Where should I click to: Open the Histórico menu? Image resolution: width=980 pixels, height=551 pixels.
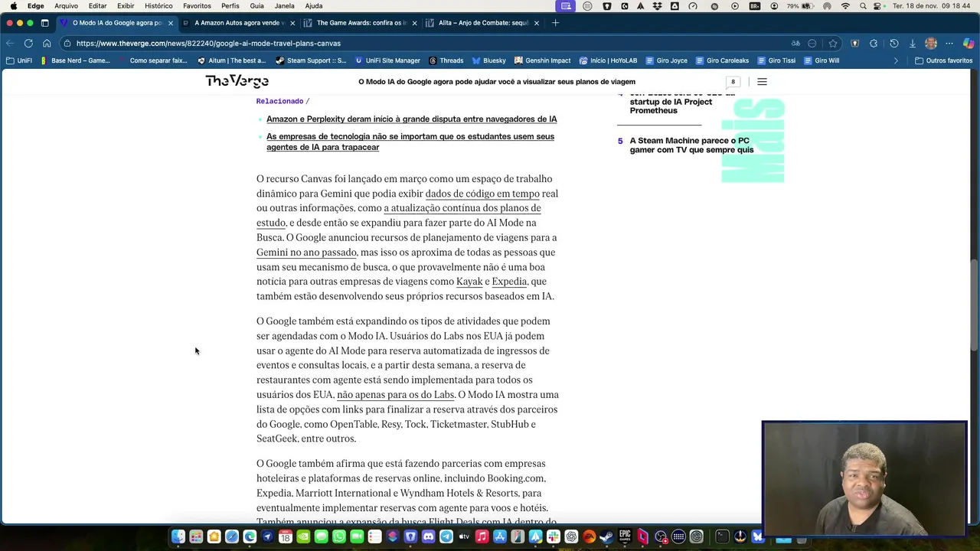point(158,6)
